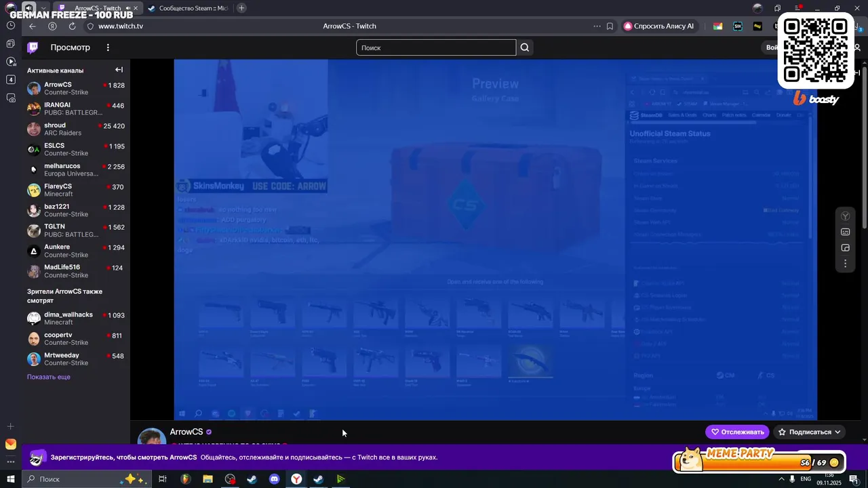Viewport: 868px width, 488px height.
Task: Open the Twitch home logo
Action: click(33, 47)
